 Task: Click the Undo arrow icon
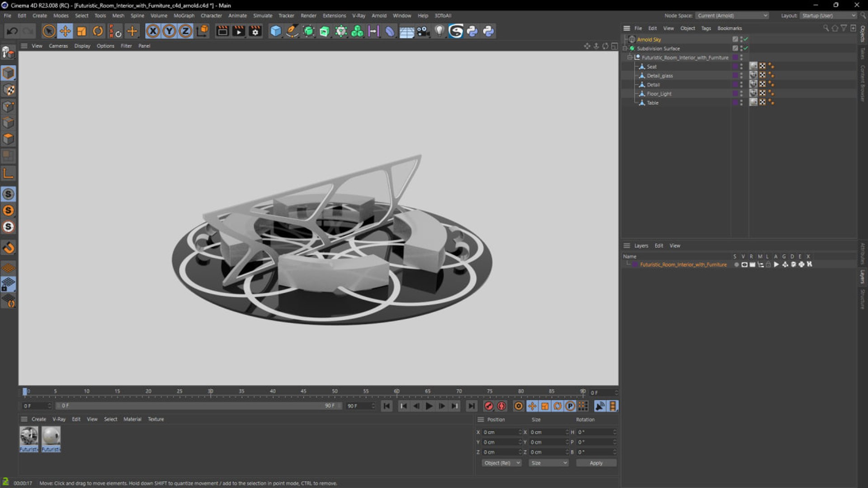pyautogui.click(x=12, y=31)
